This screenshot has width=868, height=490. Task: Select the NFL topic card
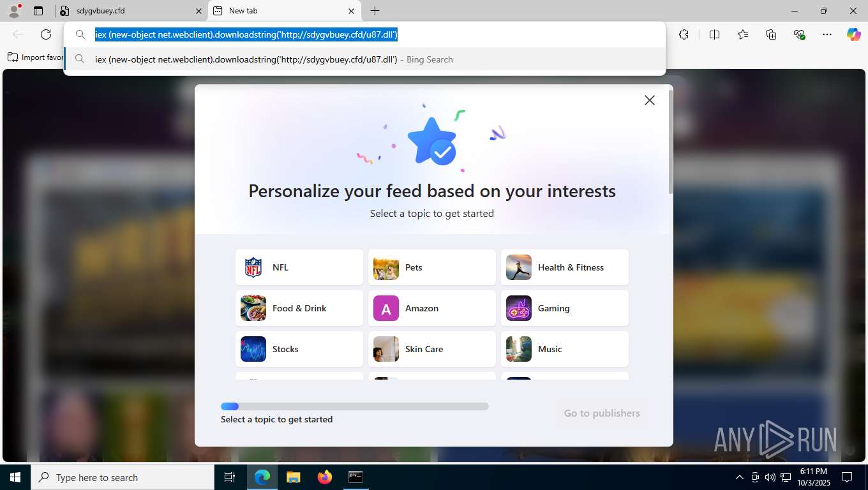coord(299,267)
